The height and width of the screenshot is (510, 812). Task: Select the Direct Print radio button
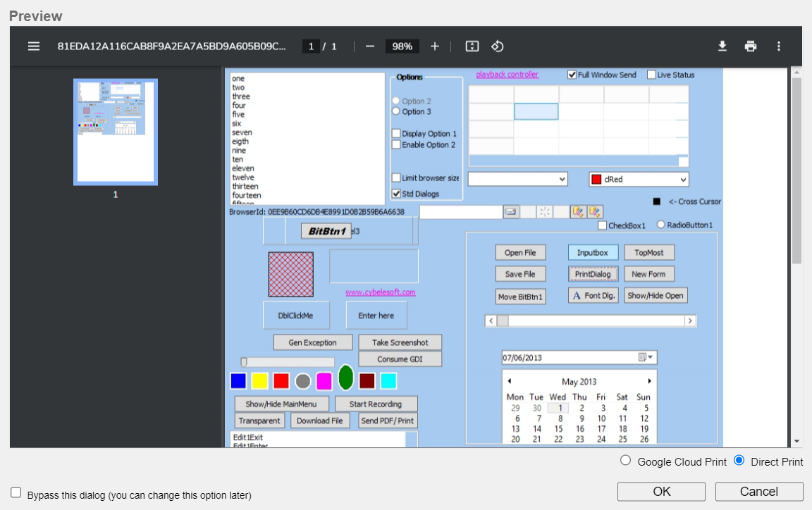coord(739,460)
